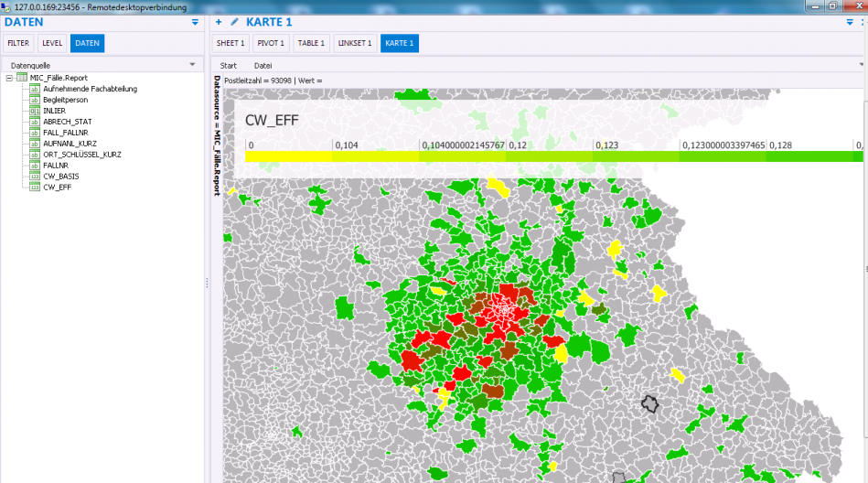The image size is (868, 483).
Task: Open the DATEN panel options menu icon
Action: (195, 22)
